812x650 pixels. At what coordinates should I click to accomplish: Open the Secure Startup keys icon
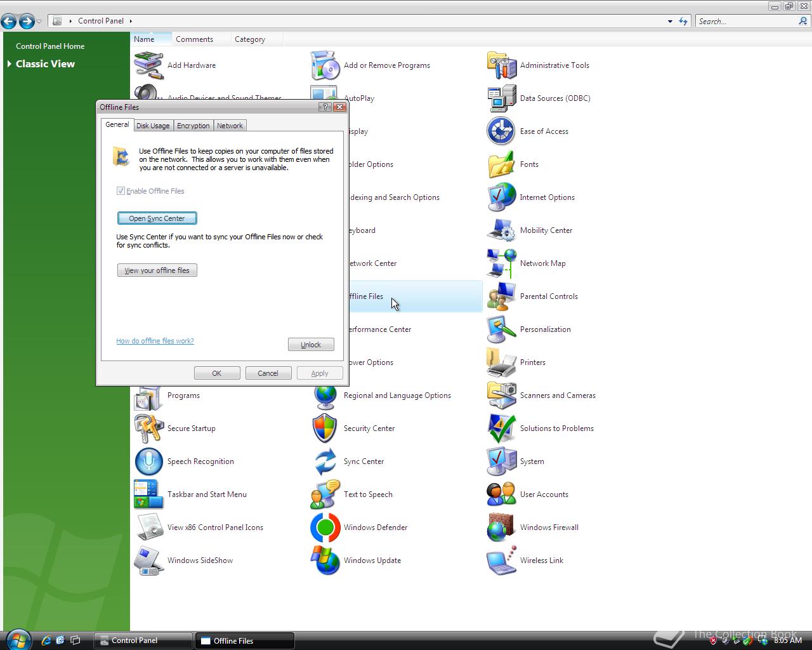tap(148, 428)
